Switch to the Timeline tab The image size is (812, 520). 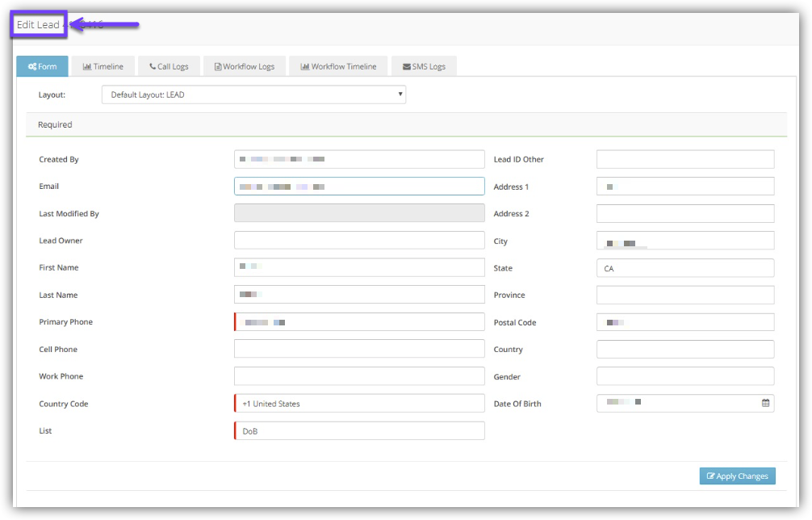[x=103, y=66]
